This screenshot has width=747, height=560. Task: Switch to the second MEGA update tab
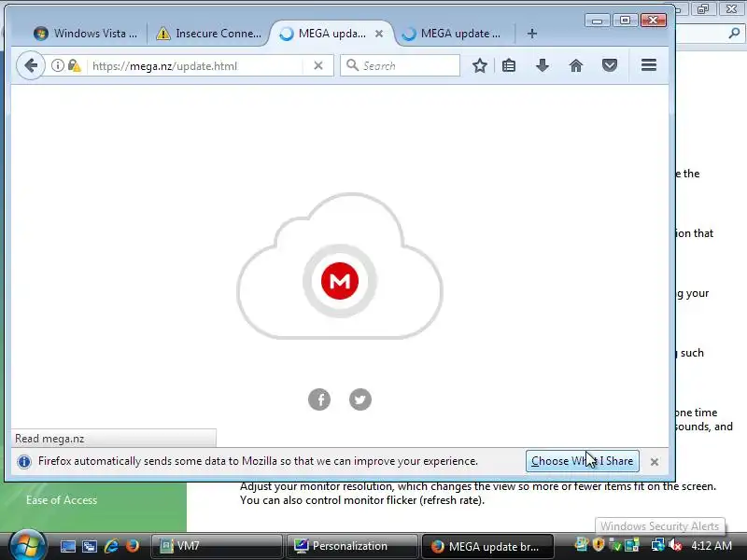[x=454, y=34]
